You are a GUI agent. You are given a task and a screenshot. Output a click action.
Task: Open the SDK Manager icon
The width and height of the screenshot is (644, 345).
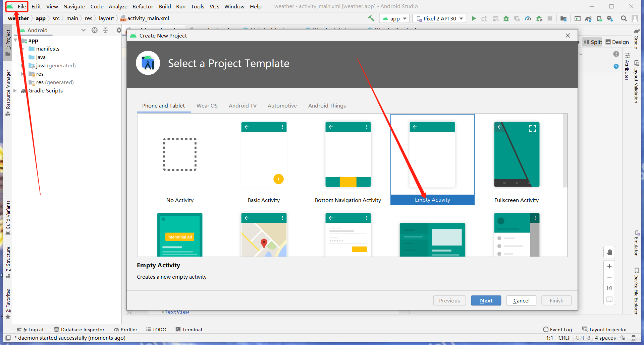610,18
